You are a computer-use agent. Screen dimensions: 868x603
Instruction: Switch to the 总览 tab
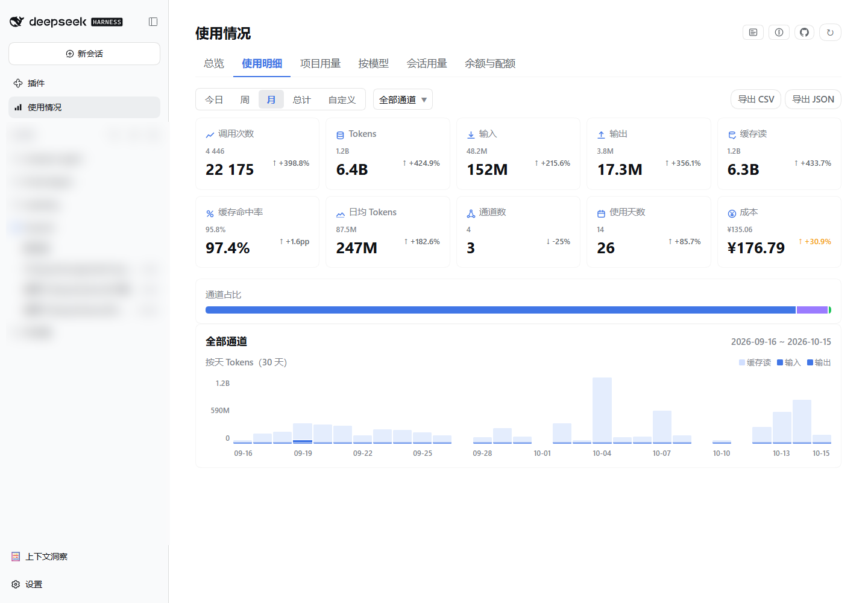pyautogui.click(x=214, y=64)
